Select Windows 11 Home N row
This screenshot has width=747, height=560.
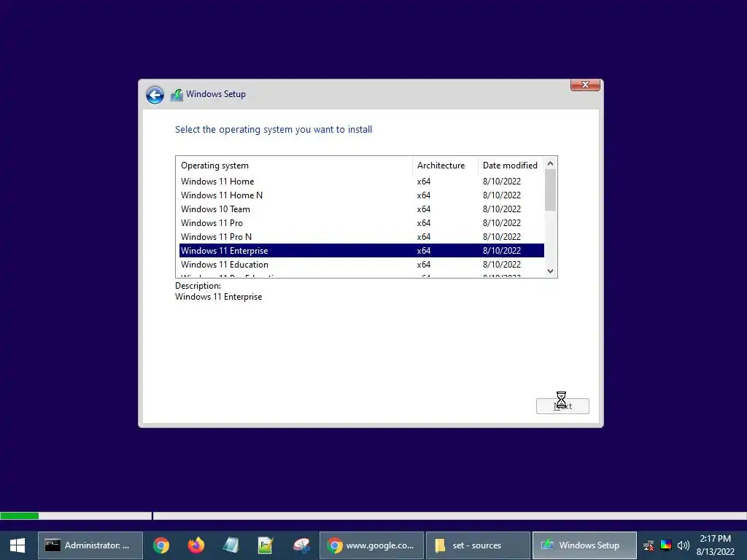click(x=362, y=195)
